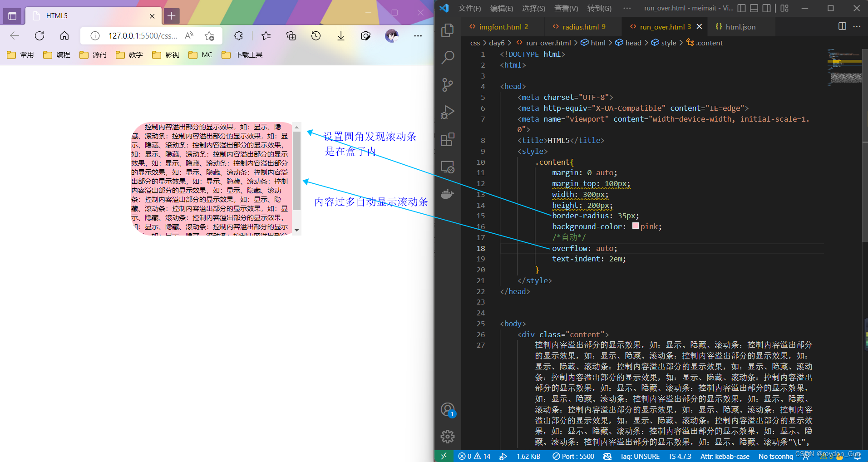The width and height of the screenshot is (868, 462).
Task: Open the Search view in VS Code
Action: (x=448, y=58)
